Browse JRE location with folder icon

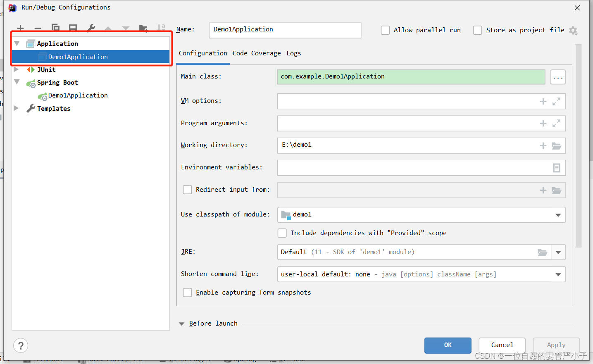(x=542, y=252)
